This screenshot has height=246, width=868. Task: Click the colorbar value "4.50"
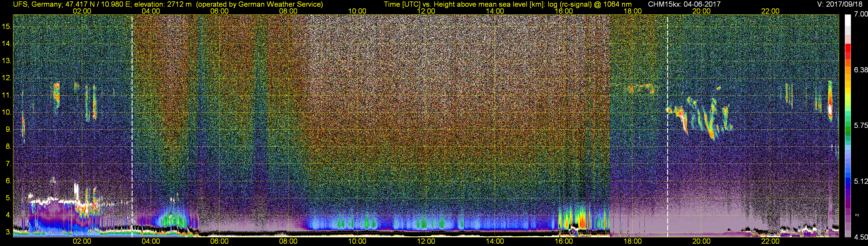coord(860,237)
